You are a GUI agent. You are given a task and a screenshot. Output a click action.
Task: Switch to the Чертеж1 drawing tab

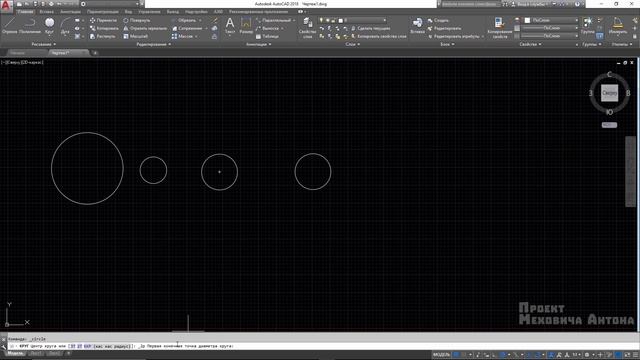(x=68, y=53)
